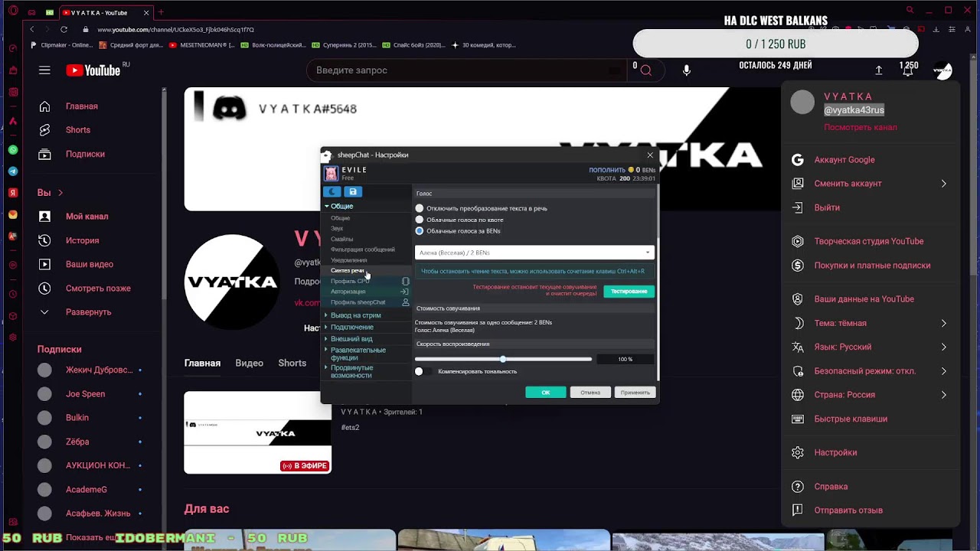Click Творческая студия YouTube menu item

pyautogui.click(x=870, y=241)
